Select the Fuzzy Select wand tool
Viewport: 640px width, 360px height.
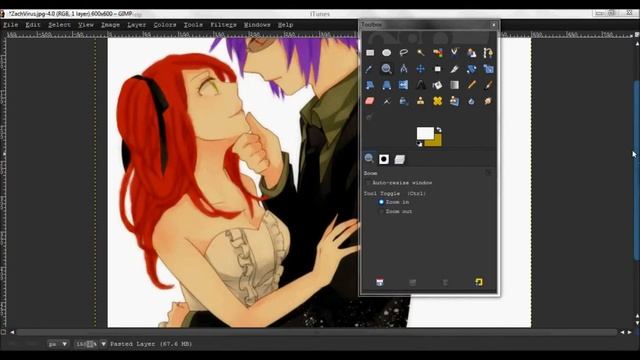coord(420,53)
